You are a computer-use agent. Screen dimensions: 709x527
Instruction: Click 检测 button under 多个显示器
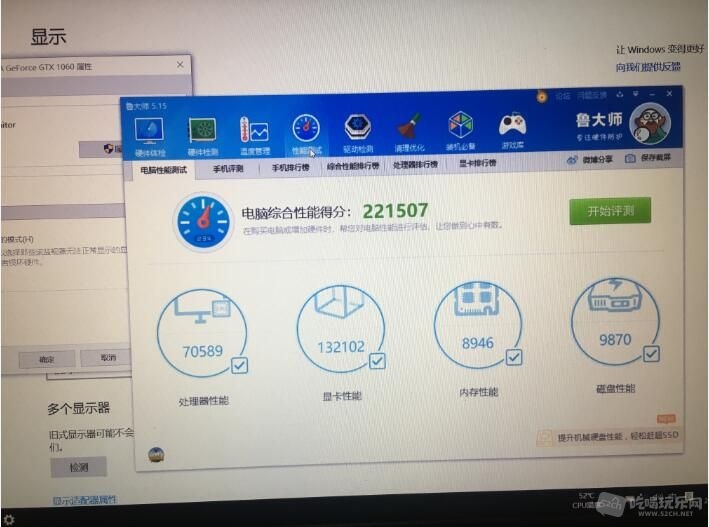(78, 467)
